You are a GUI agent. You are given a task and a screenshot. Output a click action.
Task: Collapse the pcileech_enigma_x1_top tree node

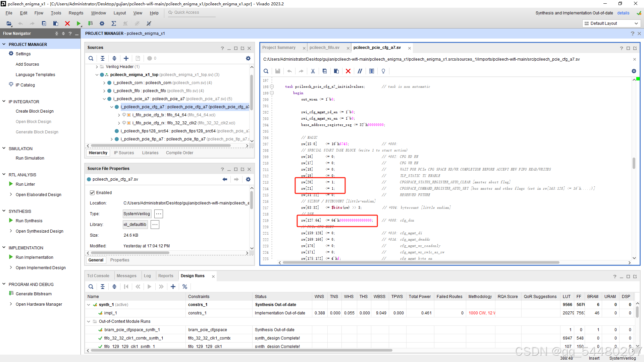[97, 75]
